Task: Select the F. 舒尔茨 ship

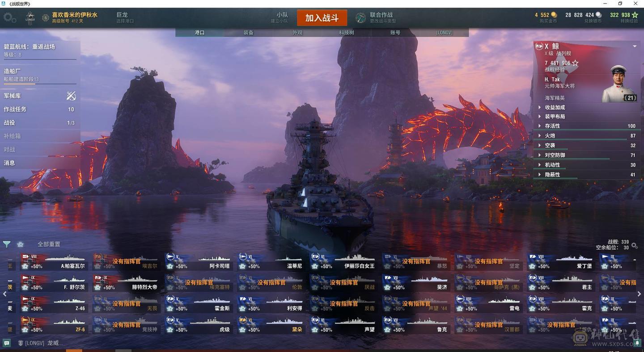Action: tap(53, 283)
